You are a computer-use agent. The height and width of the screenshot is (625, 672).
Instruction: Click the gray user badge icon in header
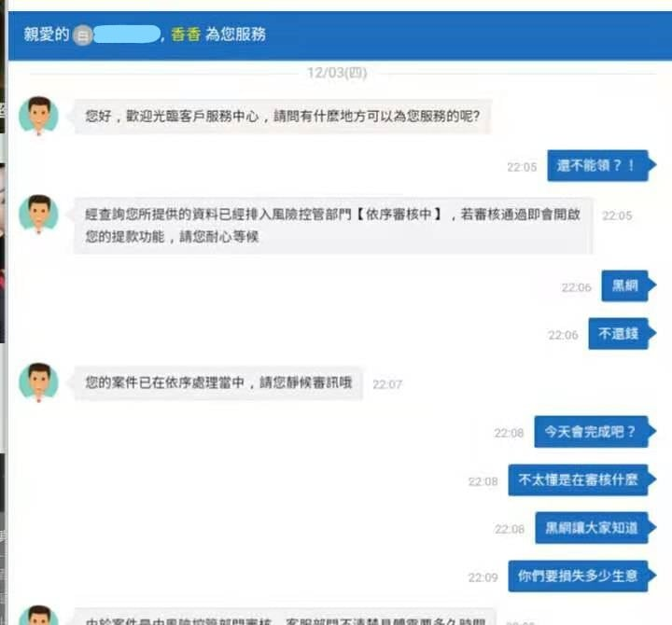tap(83, 35)
